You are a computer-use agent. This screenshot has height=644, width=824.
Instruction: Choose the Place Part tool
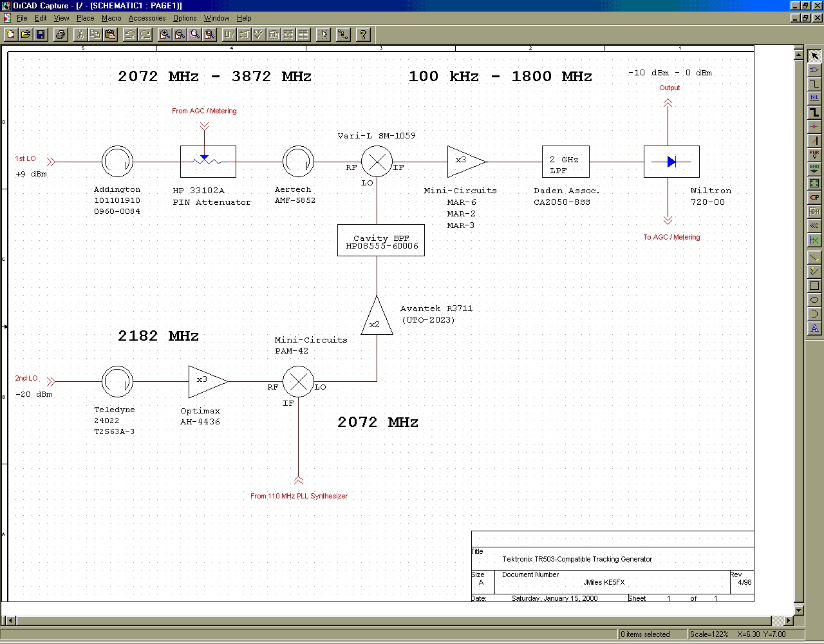tap(814, 70)
